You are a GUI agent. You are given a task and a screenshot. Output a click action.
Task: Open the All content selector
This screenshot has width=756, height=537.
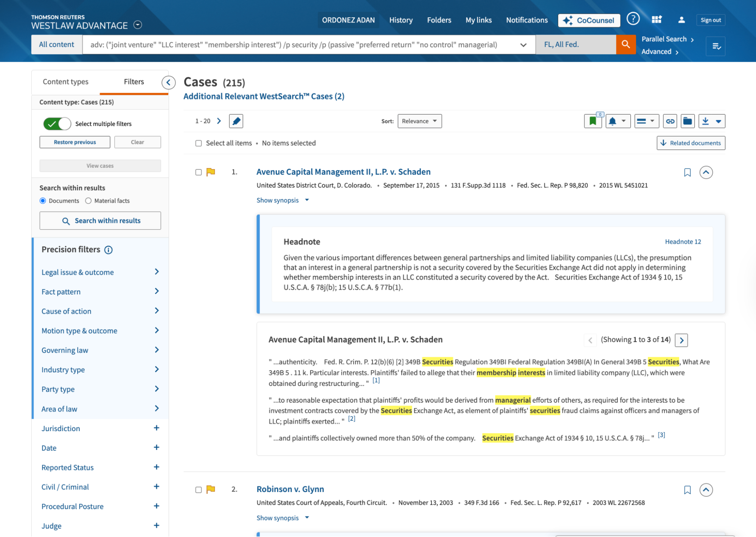[57, 45]
